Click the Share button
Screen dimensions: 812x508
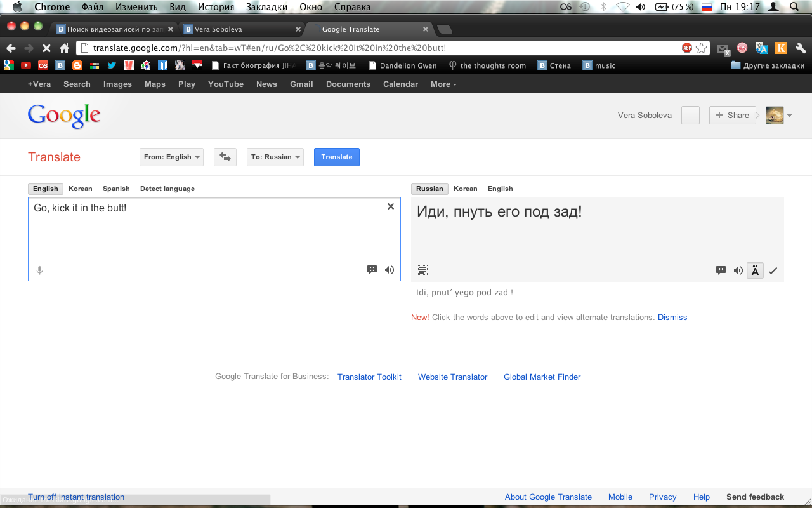coord(733,115)
